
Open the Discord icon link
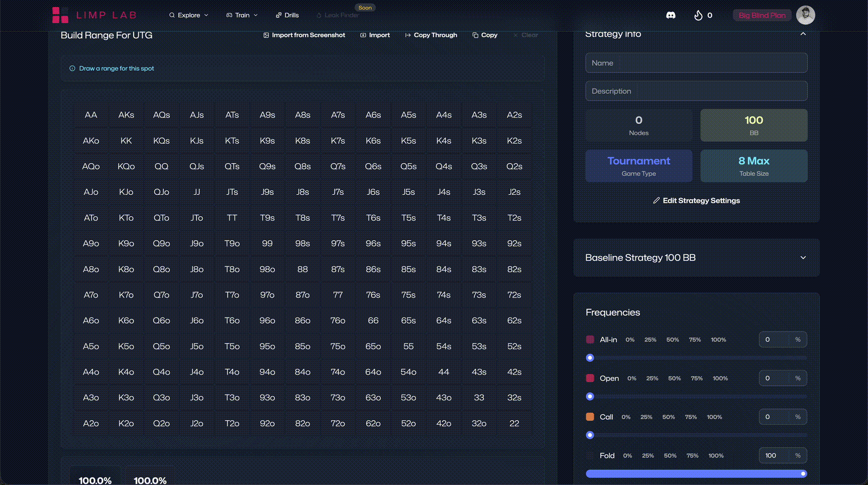coord(671,15)
